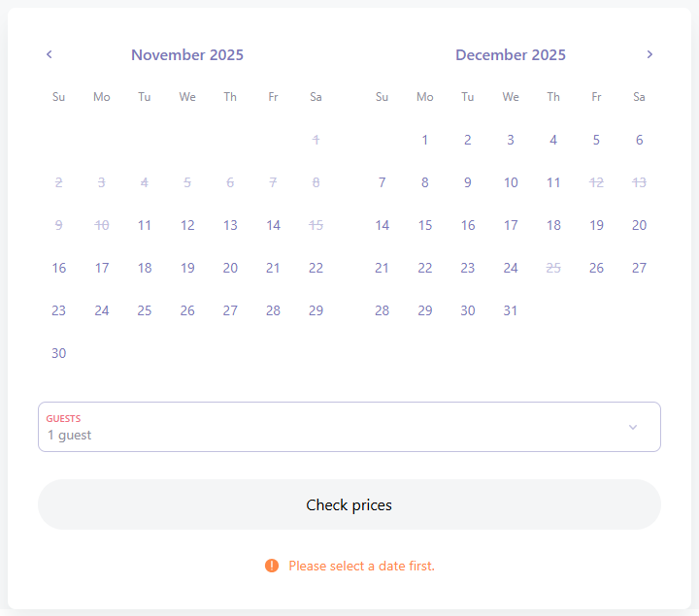This screenshot has width=699, height=616.
Task: Select December 1 as date
Action: (x=425, y=140)
